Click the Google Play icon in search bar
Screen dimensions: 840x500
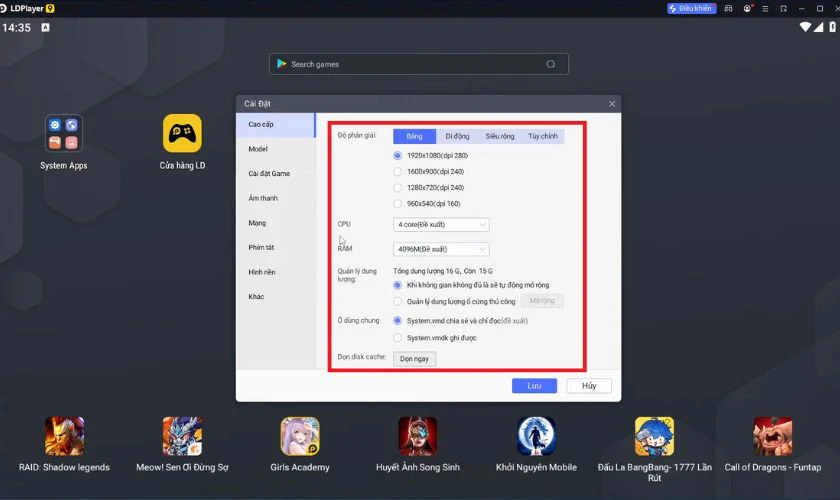pos(281,64)
